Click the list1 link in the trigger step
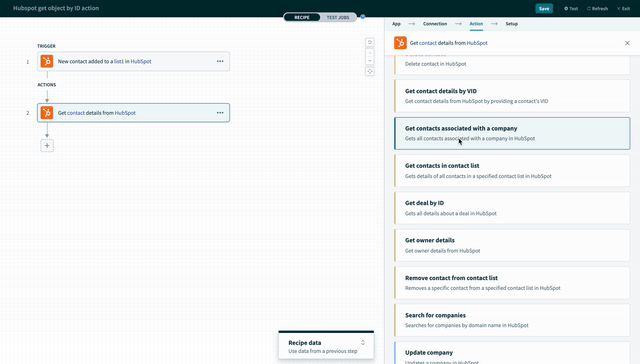This screenshot has width=640, height=364. 119,61
